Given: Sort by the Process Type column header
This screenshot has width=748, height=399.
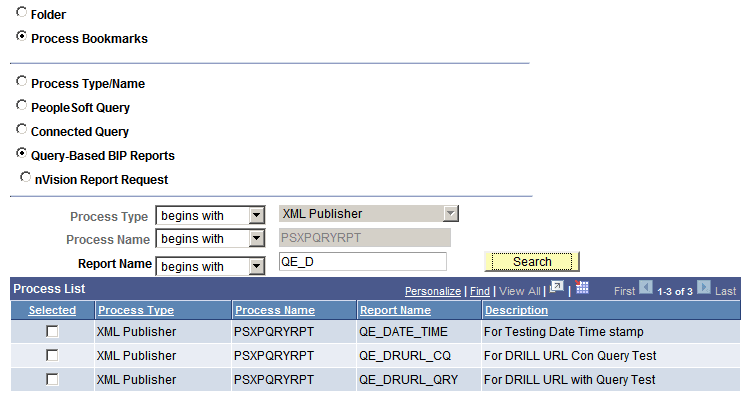Looking at the screenshot, I should pos(136,310).
